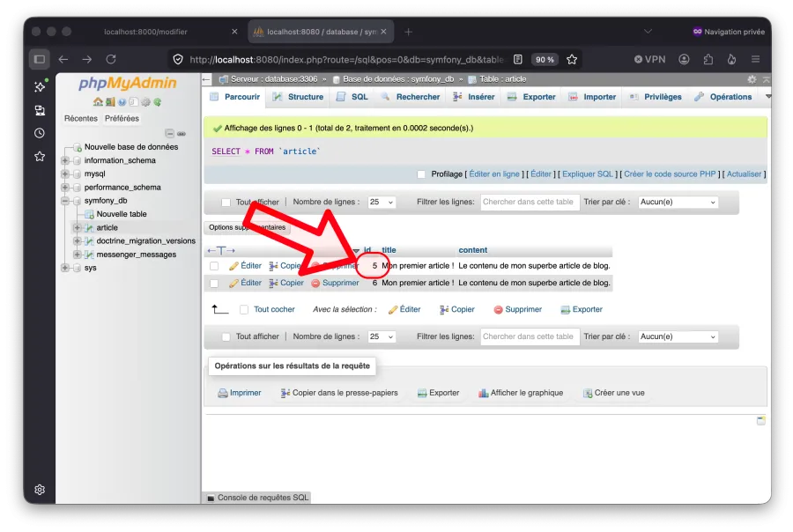The width and height of the screenshot is (793, 532).
Task: Click Éditer en ligne link
Action: pyautogui.click(x=494, y=174)
